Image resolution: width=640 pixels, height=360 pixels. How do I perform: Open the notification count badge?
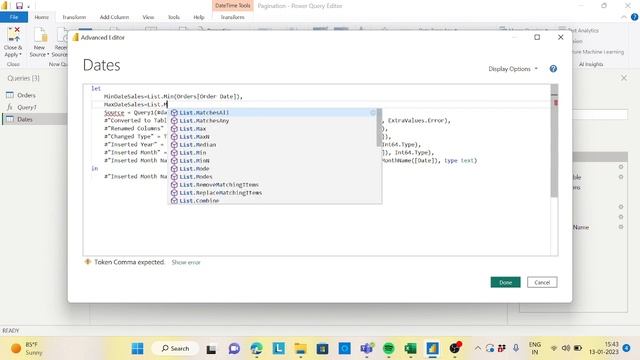627,348
